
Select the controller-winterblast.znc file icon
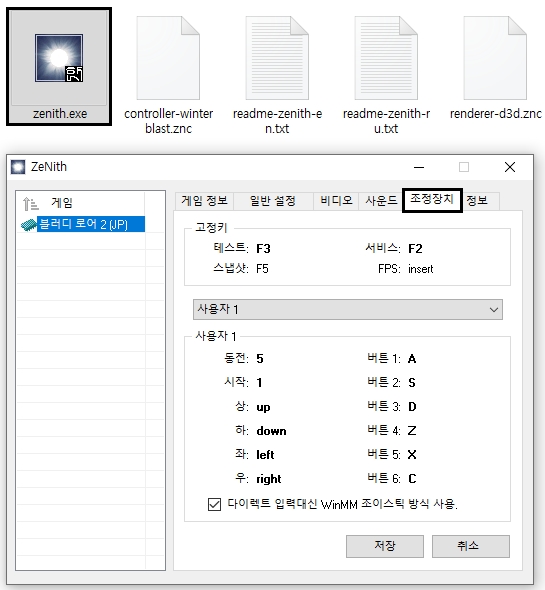click(x=168, y=58)
